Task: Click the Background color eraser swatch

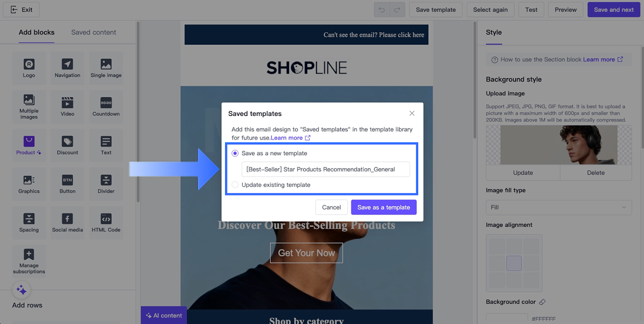Action: coord(542,302)
